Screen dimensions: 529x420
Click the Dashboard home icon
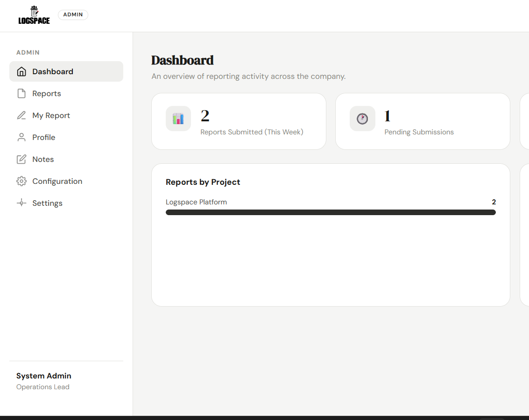tap(21, 71)
